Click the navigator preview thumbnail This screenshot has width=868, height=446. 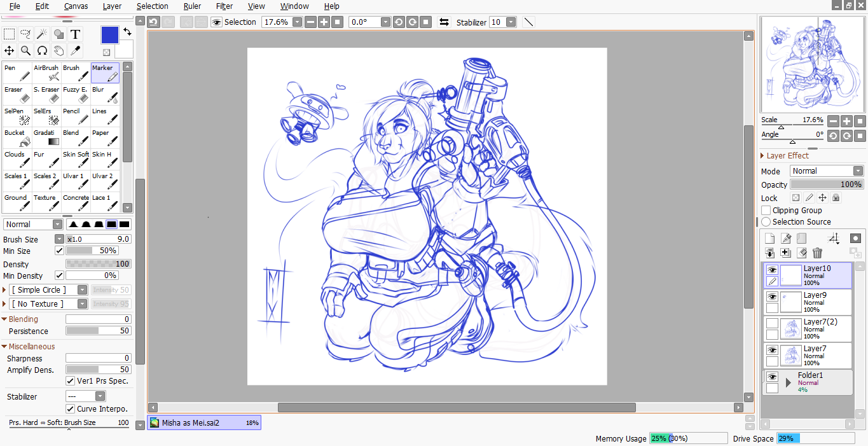[x=813, y=65]
